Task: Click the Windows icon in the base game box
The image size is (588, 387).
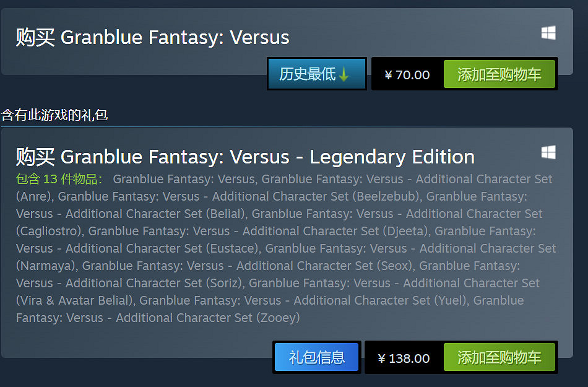Action: click(548, 33)
